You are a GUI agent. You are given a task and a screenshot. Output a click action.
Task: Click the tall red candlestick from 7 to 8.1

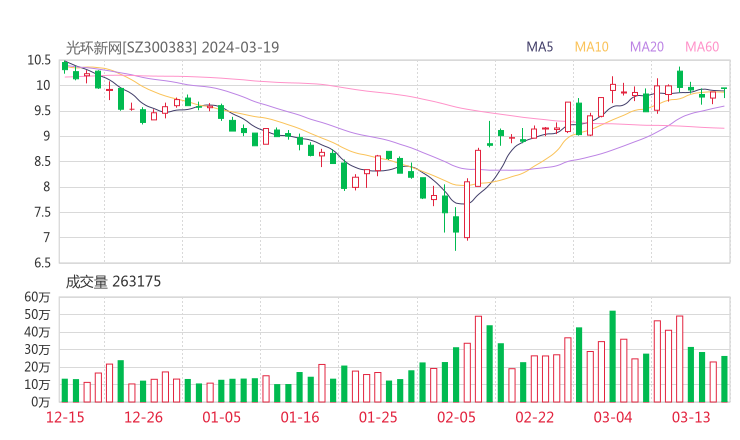(x=467, y=209)
